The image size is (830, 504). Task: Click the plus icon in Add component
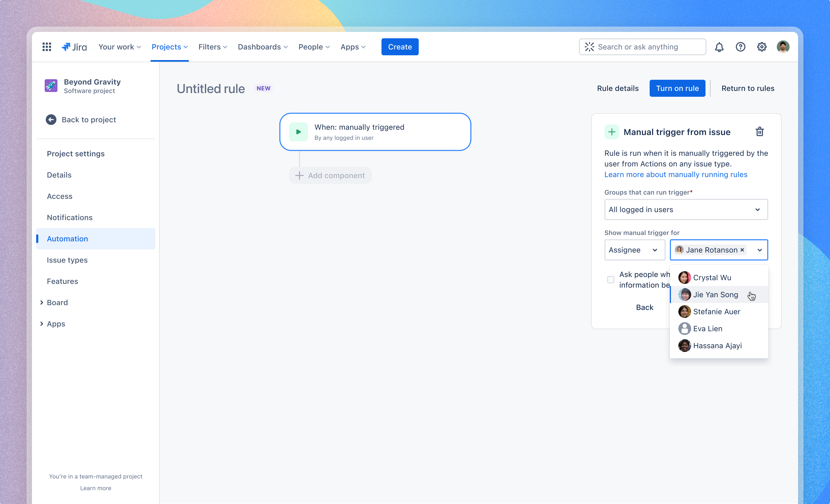299,175
